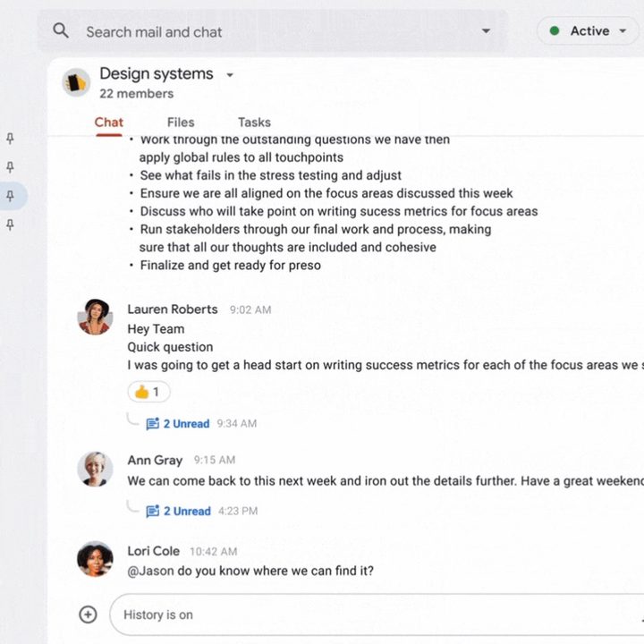Image resolution: width=644 pixels, height=644 pixels.
Task: Click the 9:02 AM timestamp
Action: click(x=250, y=310)
